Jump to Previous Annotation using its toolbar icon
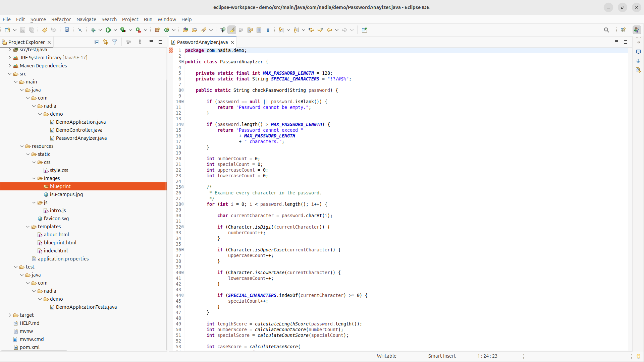This screenshot has height=362, width=644. click(296, 30)
